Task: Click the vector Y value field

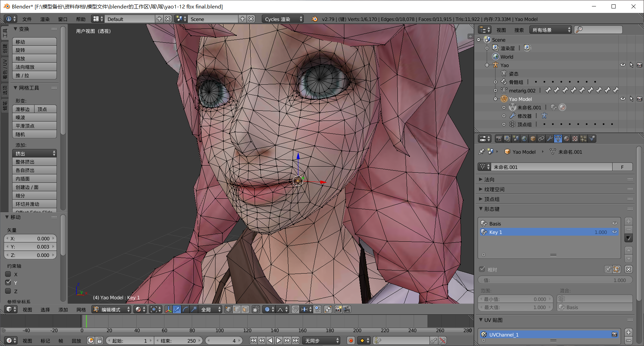Action: point(30,247)
